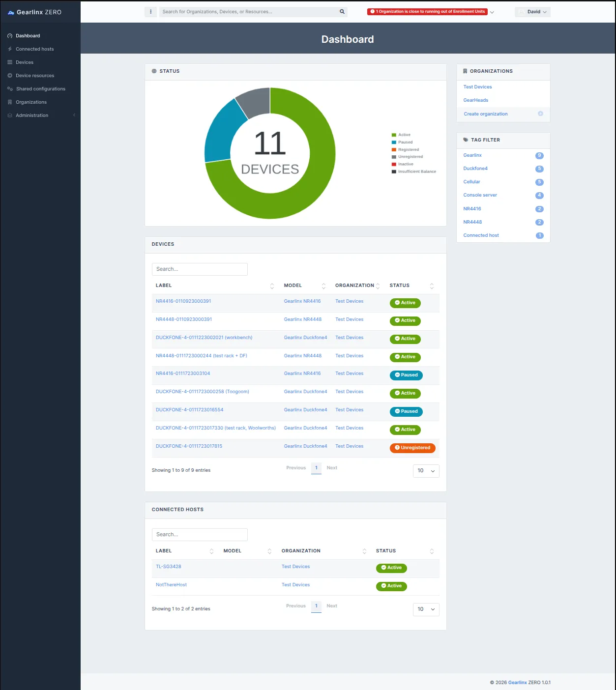This screenshot has width=616, height=690.
Task: Sort connected hosts by Status
Action: (x=432, y=551)
